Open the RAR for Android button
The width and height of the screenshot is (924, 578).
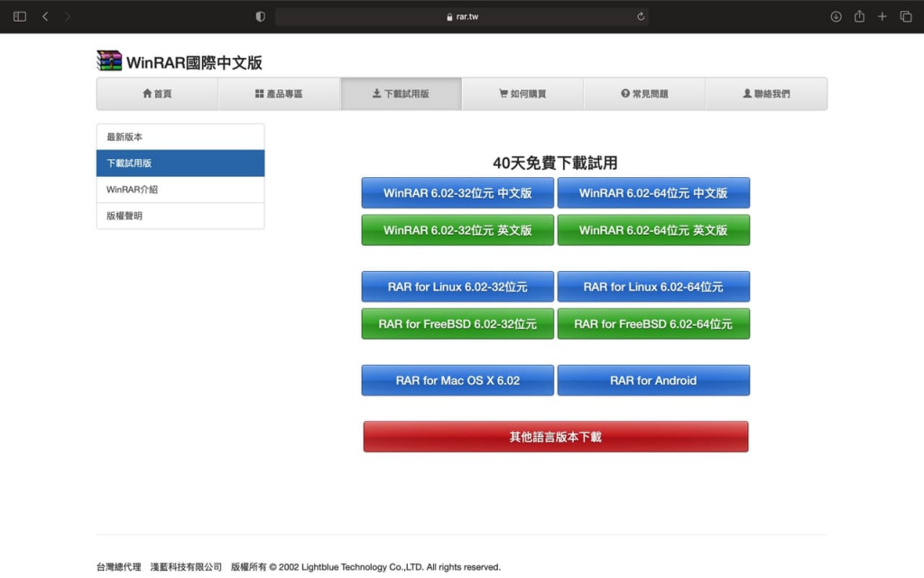pyautogui.click(x=653, y=380)
